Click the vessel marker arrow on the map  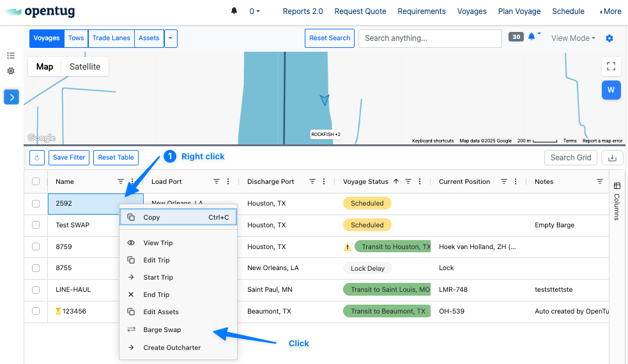(x=325, y=100)
